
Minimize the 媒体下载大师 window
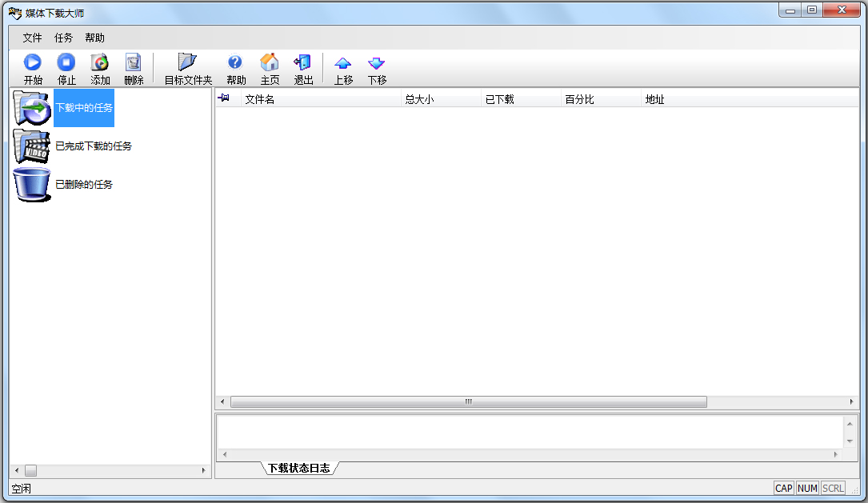tap(790, 10)
